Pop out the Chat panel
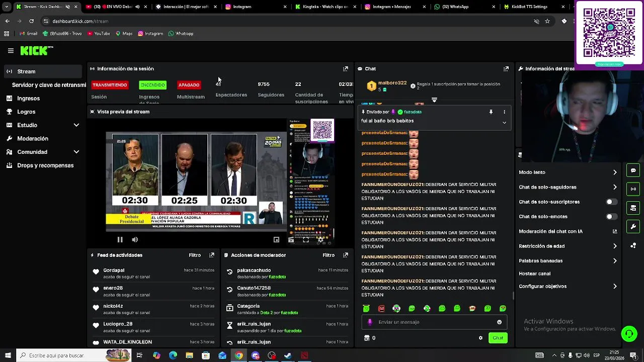The height and width of the screenshot is (362, 644). coord(506,69)
